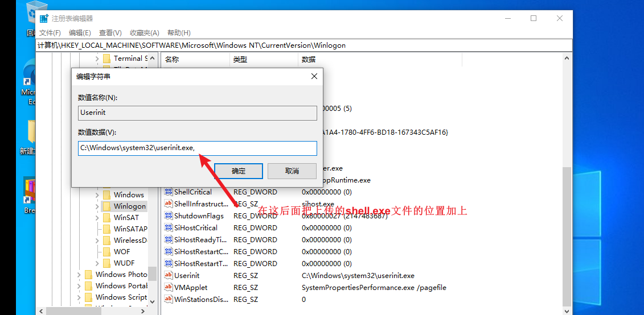Click the ShellInfrastructure string value icon
This screenshot has height=315, width=644.
pos(169,204)
